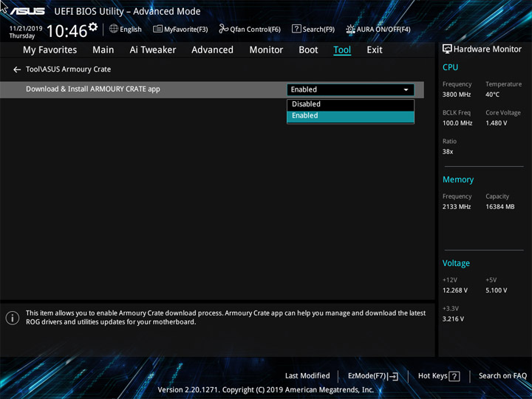This screenshot has width=532, height=399.
Task: Click the dropdown arrow on Enabled box
Action: click(406, 90)
